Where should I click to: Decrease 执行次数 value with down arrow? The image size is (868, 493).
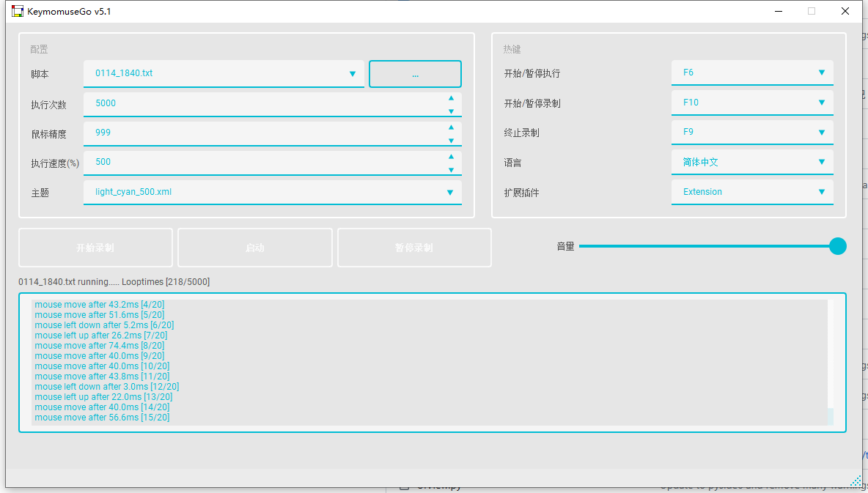coord(451,111)
